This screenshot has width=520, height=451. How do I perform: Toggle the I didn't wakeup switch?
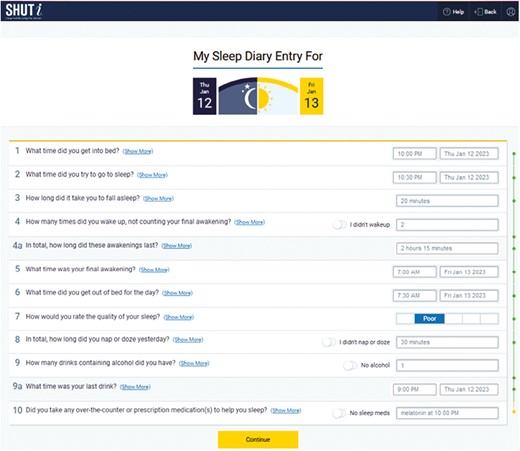pyautogui.click(x=340, y=225)
